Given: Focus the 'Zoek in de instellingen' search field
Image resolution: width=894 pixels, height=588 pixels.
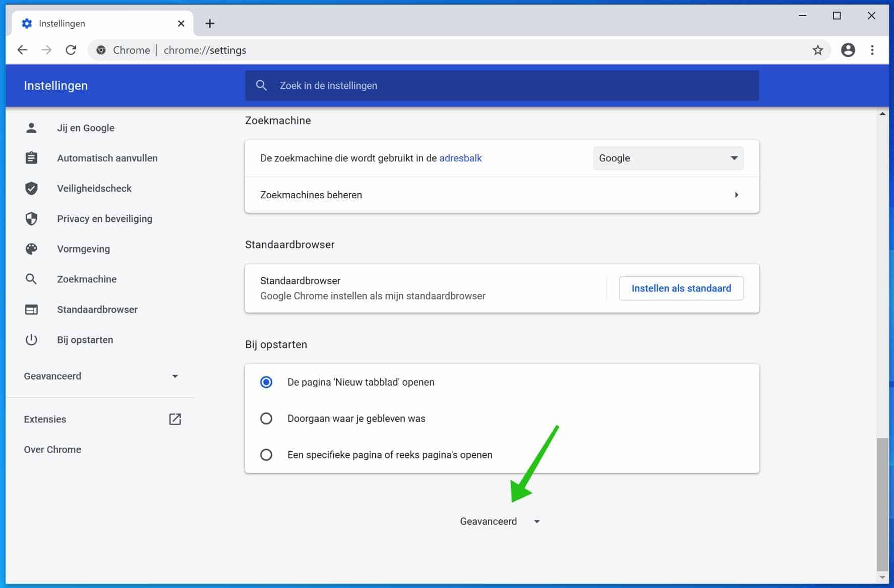Looking at the screenshot, I should point(502,85).
